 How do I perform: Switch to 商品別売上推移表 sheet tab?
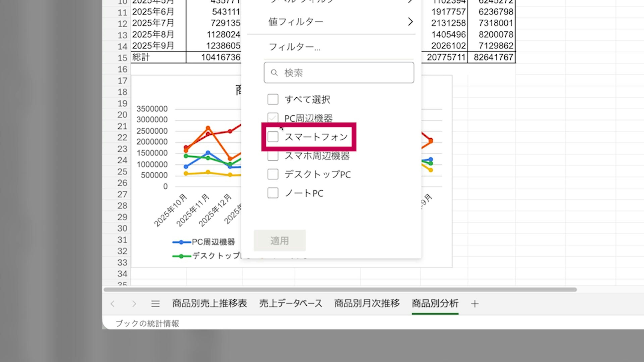(209, 304)
